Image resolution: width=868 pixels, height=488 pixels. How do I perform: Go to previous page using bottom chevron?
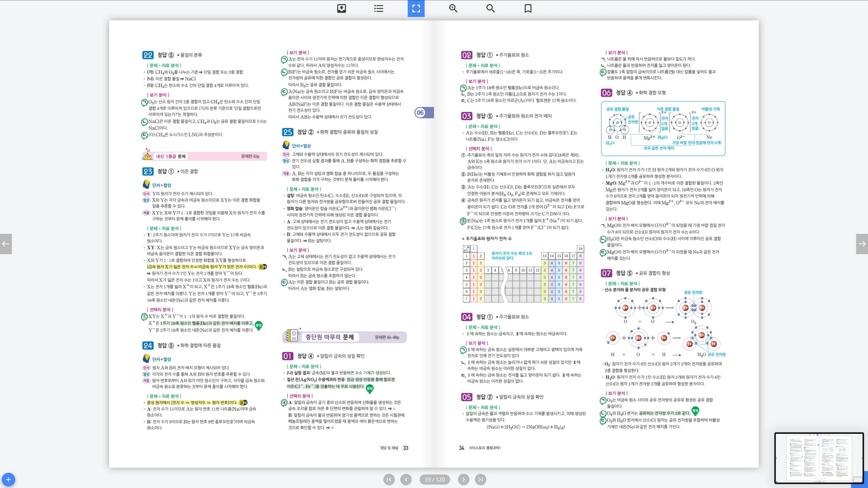(x=406, y=479)
